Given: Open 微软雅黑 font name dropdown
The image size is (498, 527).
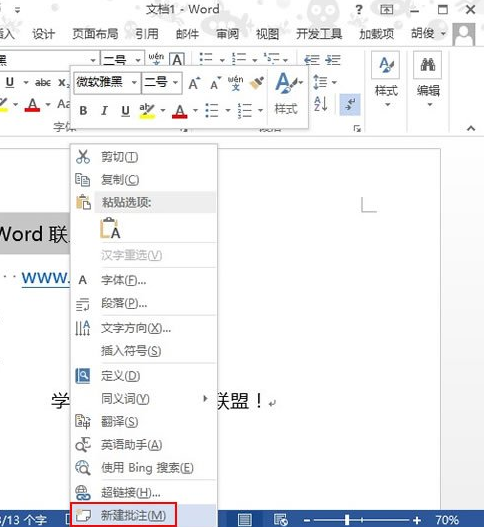Looking at the screenshot, I should pos(134,82).
